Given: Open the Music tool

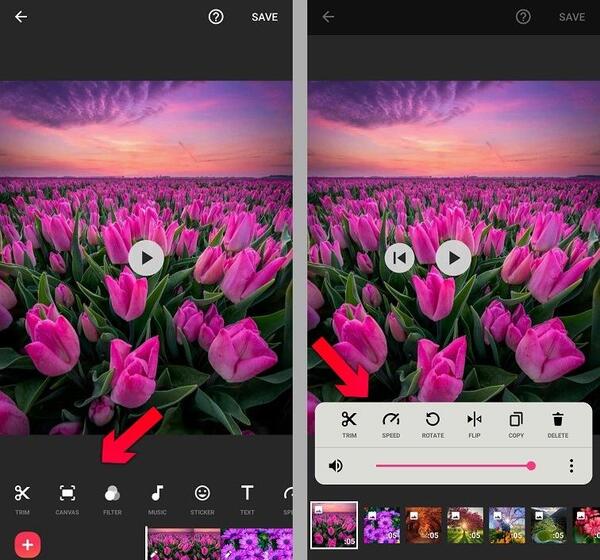Looking at the screenshot, I should pyautogui.click(x=157, y=499).
